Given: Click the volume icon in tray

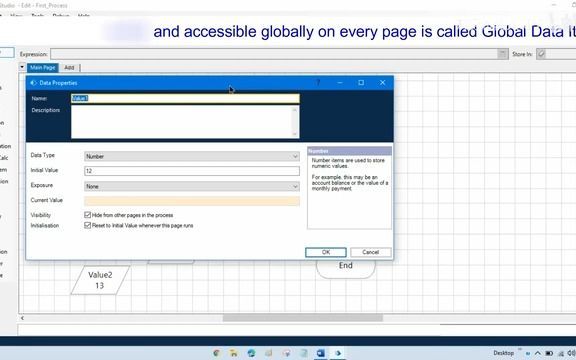Looking at the screenshot, I should coord(570,353).
